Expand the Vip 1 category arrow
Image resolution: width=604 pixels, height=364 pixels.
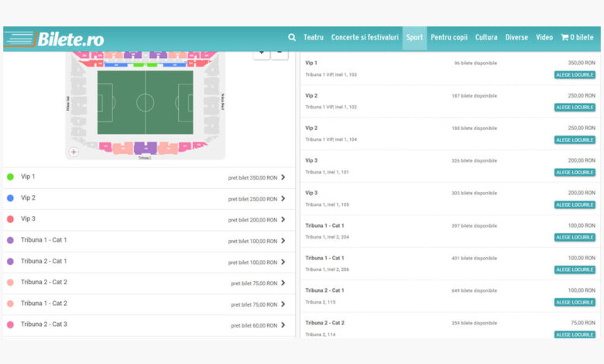283,177
